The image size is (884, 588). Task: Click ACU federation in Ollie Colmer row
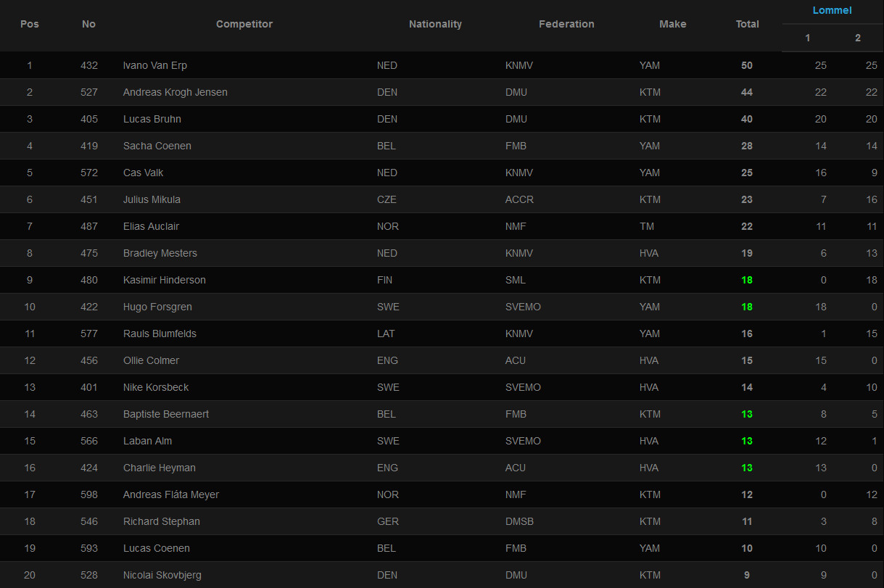coord(516,360)
